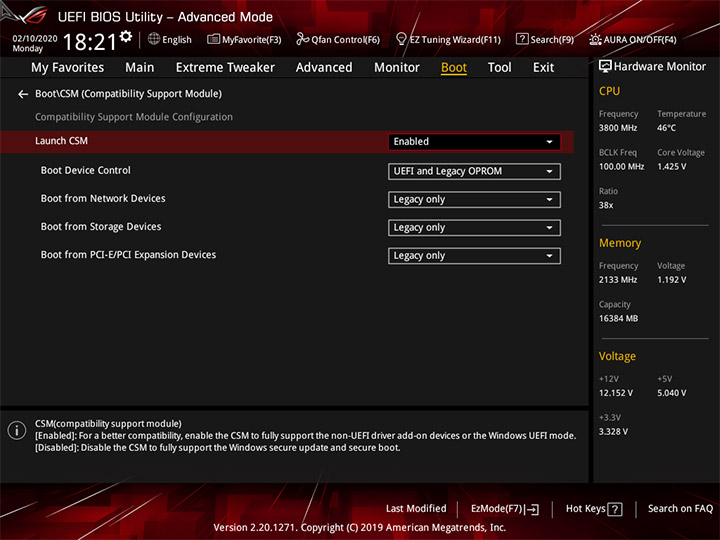Click the 46°C temperature value
720x540 pixels.
666,128
